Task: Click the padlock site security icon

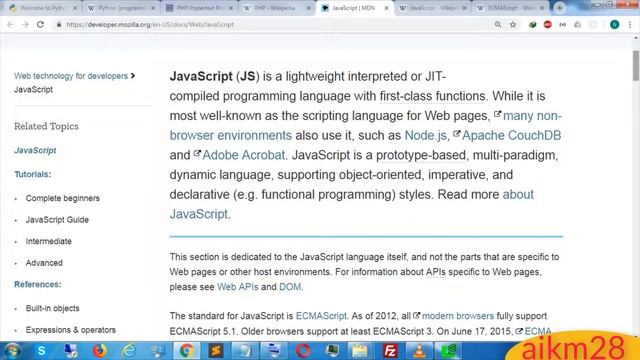Action: pos(59,24)
